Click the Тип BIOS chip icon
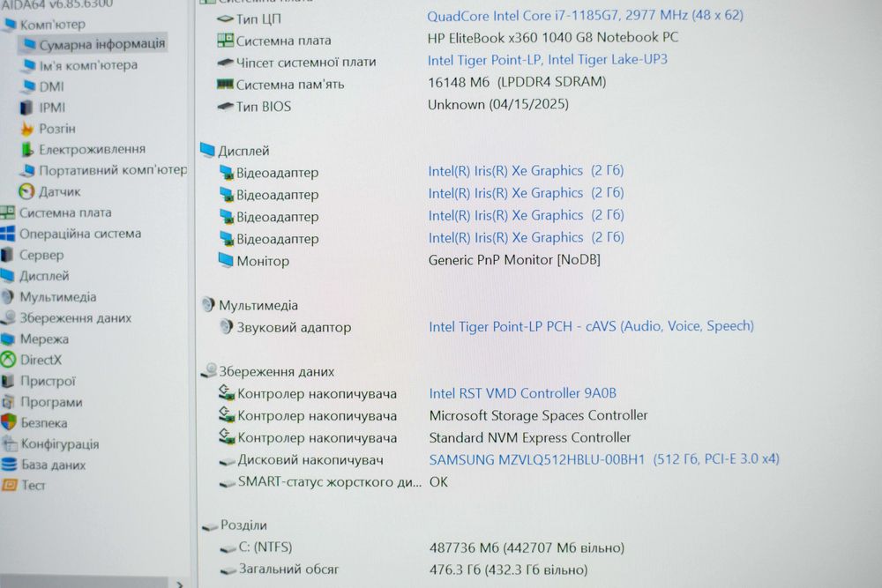This screenshot has height=588, width=882. [226, 106]
